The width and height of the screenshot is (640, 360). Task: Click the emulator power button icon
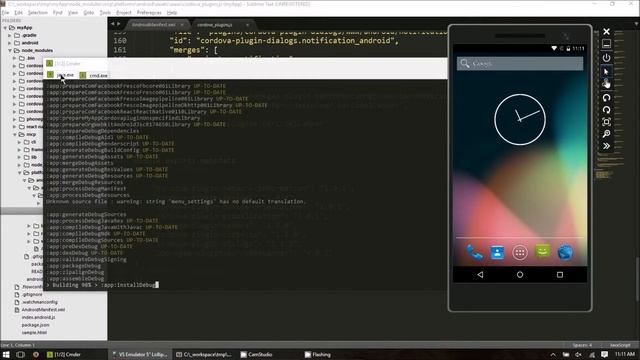[x=606, y=58]
